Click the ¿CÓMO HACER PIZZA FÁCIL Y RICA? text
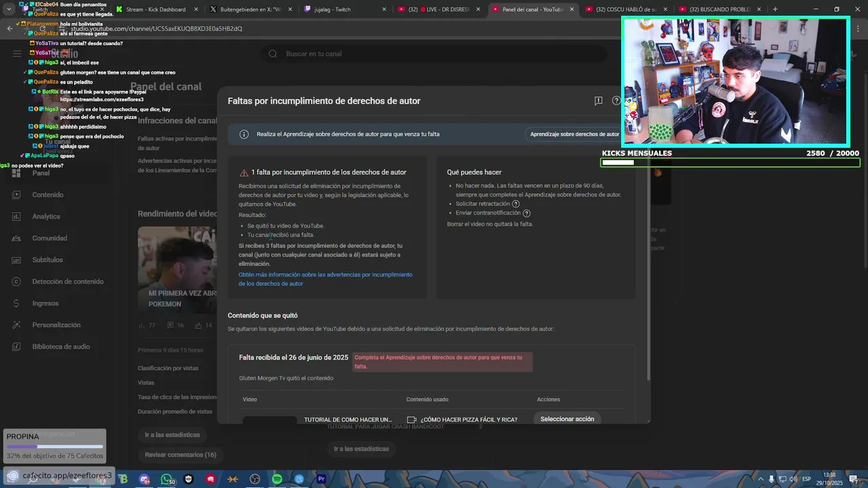This screenshot has width=868, height=488. pyautogui.click(x=469, y=420)
